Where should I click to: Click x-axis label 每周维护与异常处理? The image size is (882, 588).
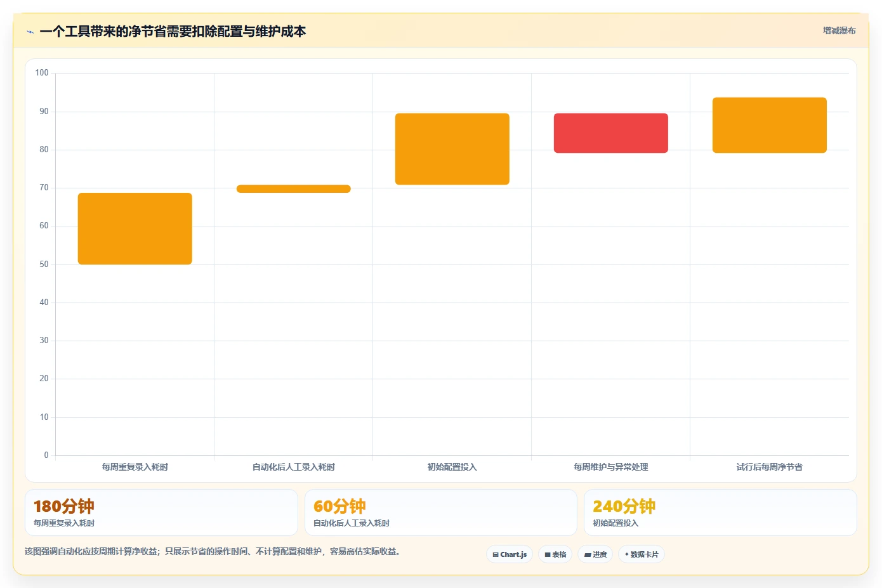pyautogui.click(x=611, y=467)
